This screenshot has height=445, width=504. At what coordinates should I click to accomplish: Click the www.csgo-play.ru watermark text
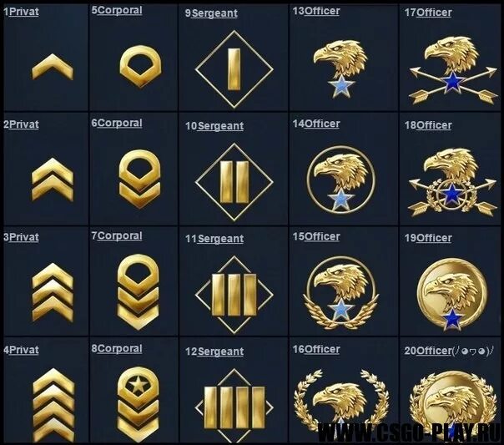[409, 432]
